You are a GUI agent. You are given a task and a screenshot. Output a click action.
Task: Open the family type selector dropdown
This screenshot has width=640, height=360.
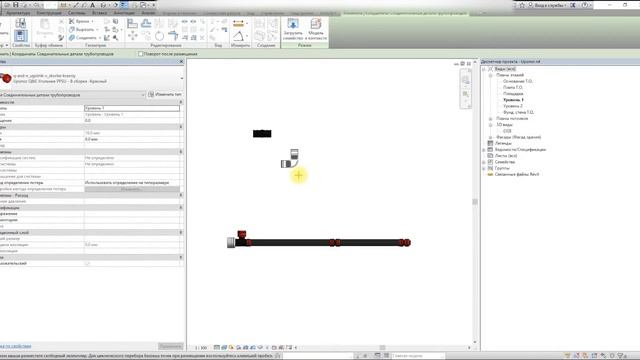tap(182, 78)
